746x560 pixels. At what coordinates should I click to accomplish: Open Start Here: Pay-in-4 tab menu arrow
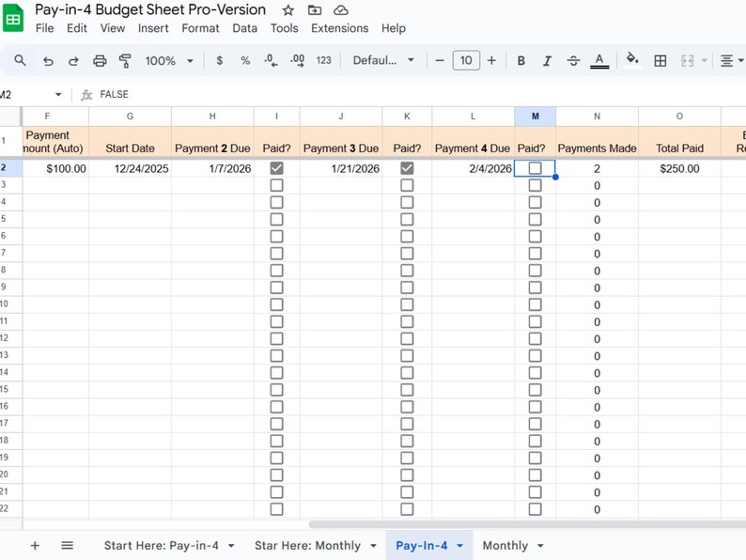[231, 546]
